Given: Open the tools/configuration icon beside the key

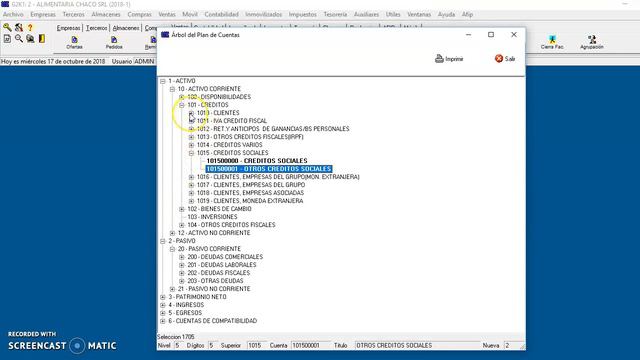Looking at the screenshot, I should click(19, 27).
